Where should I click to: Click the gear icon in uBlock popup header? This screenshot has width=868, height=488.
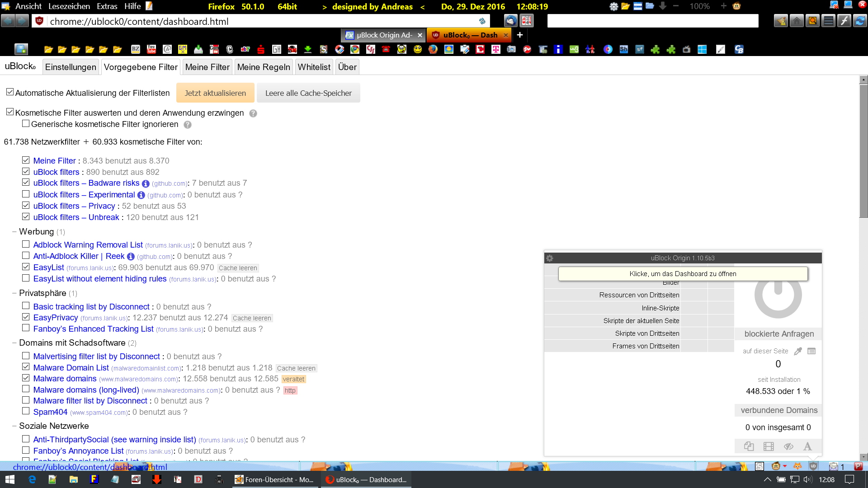click(x=550, y=258)
